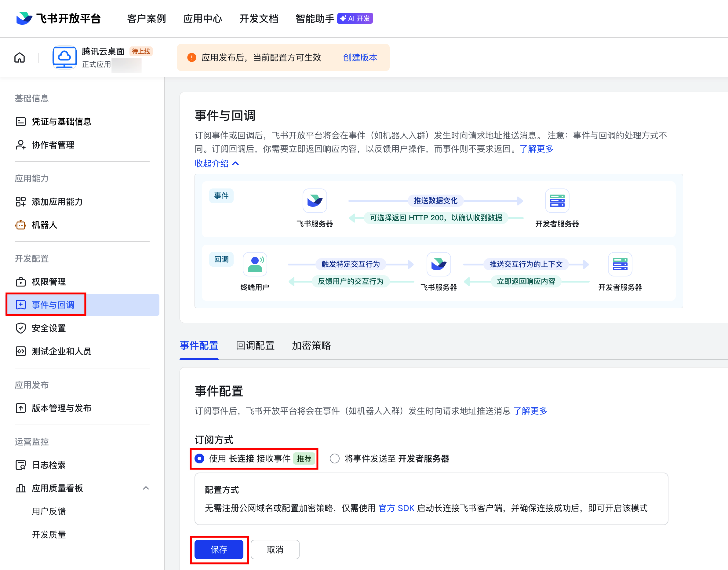This screenshot has height=570, width=728.
Task: Switch to 加密策略 tab
Action: 311,345
